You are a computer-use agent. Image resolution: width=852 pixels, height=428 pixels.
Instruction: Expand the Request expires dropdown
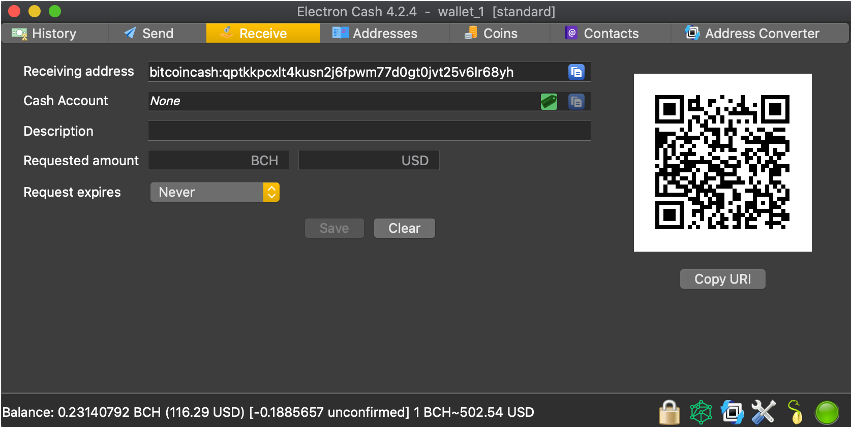point(214,192)
